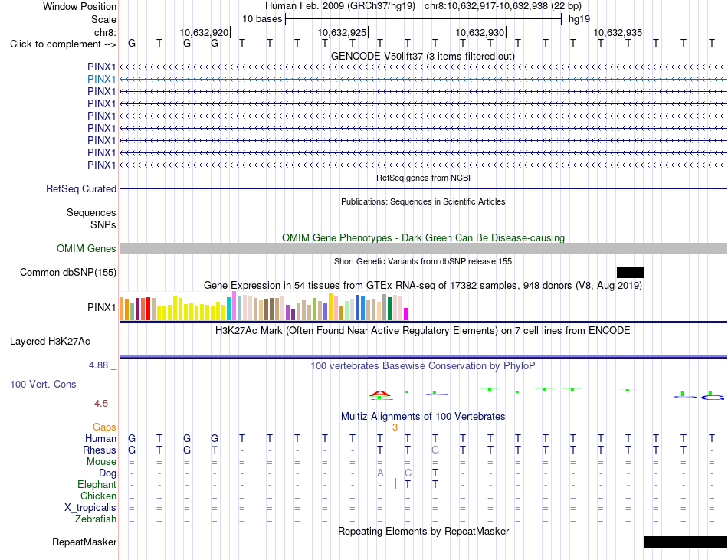Viewport: 728px width, 560px height.
Task: Select the Zebrafish alignment row label
Action: coord(96,519)
